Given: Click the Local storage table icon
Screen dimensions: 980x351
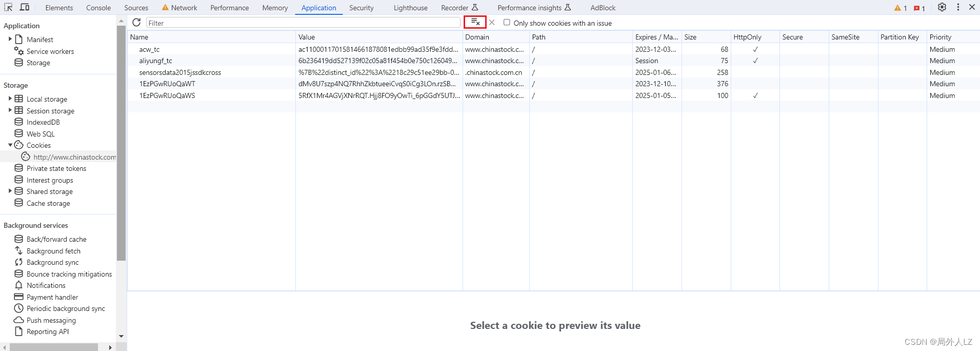Looking at the screenshot, I should click(19, 99).
